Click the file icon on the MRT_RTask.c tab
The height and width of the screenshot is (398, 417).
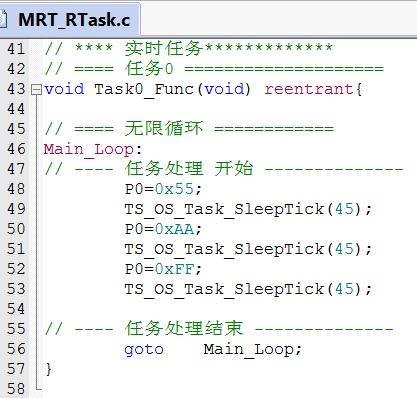[x=3, y=19]
